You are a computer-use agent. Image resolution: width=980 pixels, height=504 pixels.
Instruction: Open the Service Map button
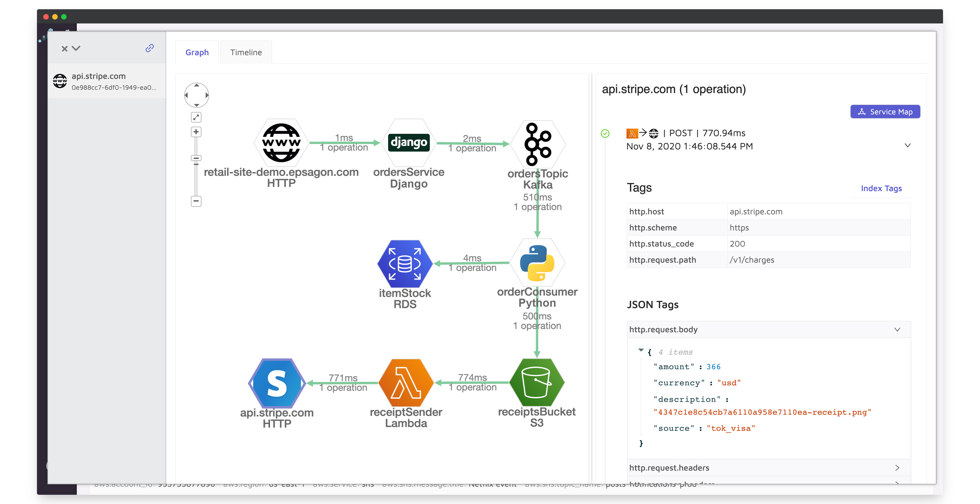click(x=885, y=112)
